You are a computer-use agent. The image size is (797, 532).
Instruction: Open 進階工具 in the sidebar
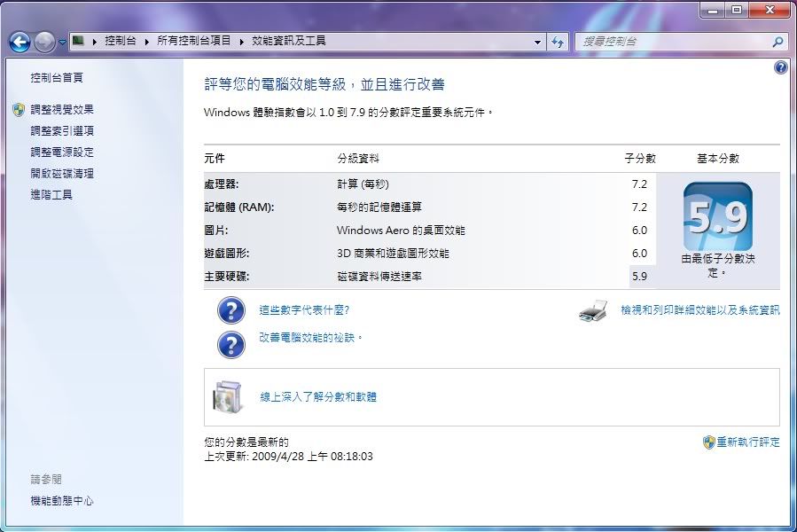(51, 194)
